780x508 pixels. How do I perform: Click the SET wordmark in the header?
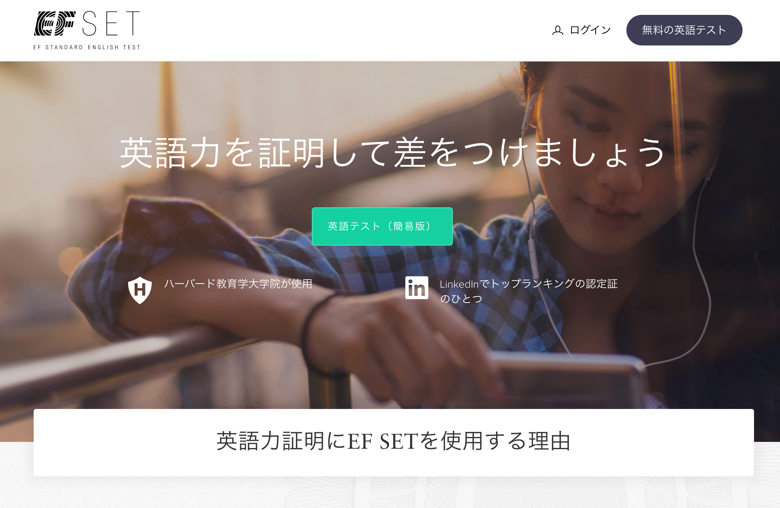point(110,23)
